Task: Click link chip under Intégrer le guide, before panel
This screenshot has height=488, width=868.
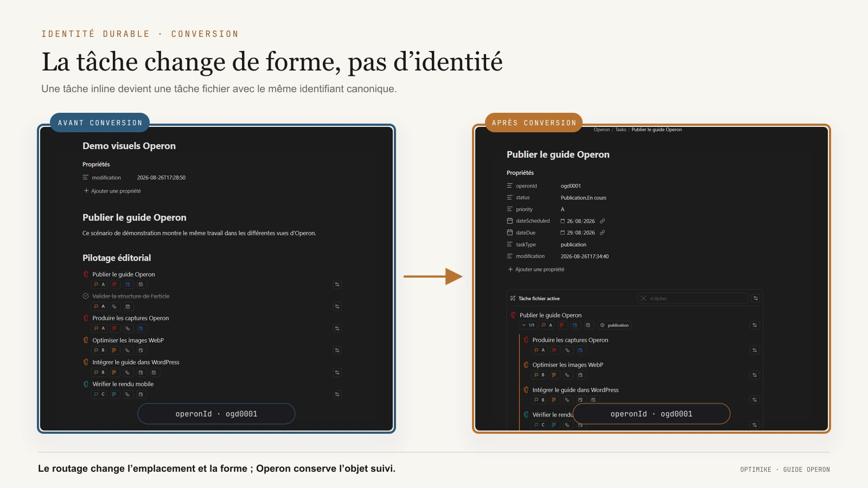Action: (x=127, y=373)
